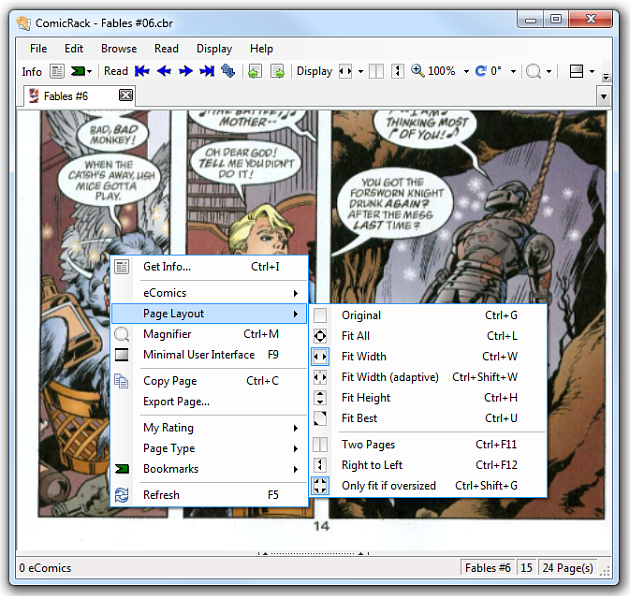This screenshot has height=596, width=630.
Task: Toggle Only fit if oversized option
Action: point(428,485)
